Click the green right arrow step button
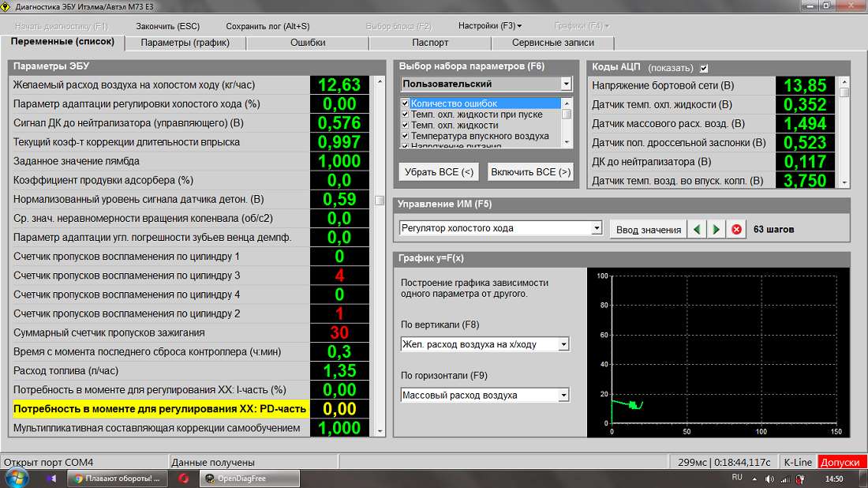This screenshot has width=868, height=488. tap(716, 229)
